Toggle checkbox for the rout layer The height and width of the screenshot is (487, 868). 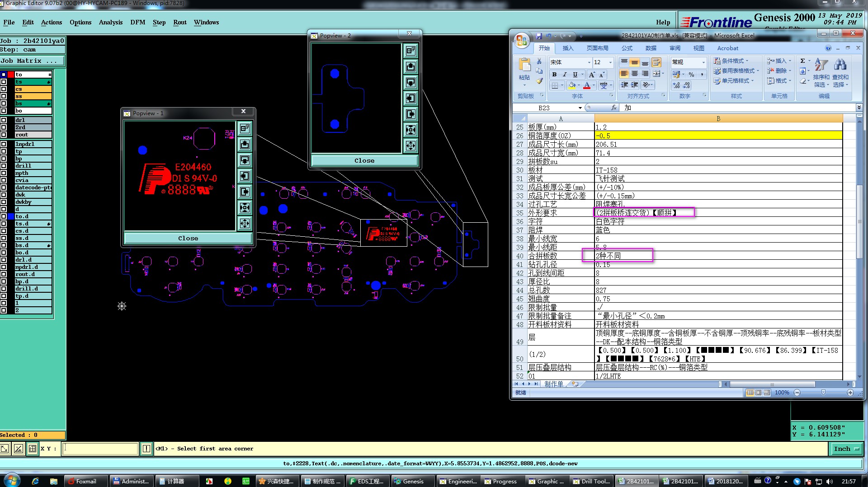tap(4, 135)
